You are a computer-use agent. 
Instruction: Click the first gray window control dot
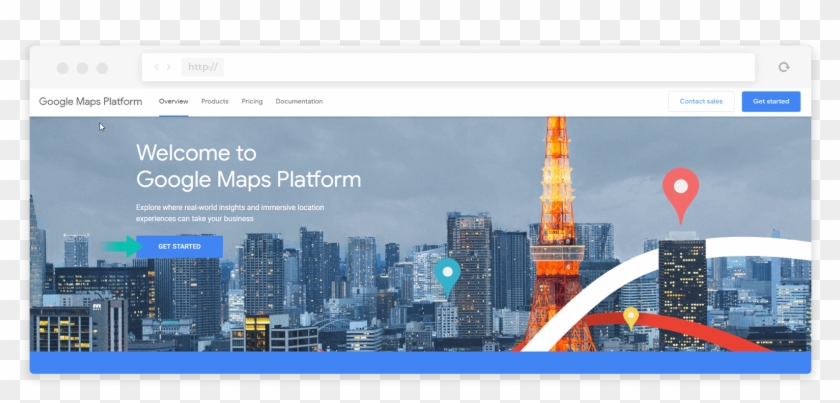62,68
